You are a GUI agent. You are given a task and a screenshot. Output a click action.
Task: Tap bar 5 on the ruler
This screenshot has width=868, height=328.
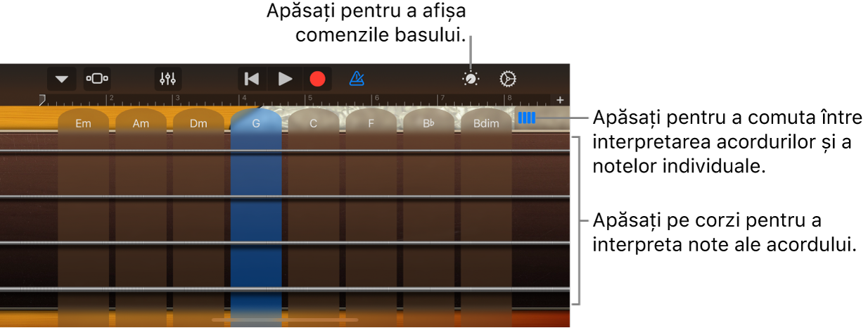pyautogui.click(x=309, y=99)
